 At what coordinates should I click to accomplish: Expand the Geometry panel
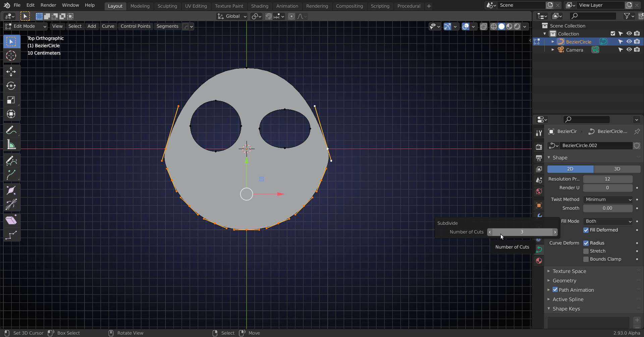click(x=564, y=281)
